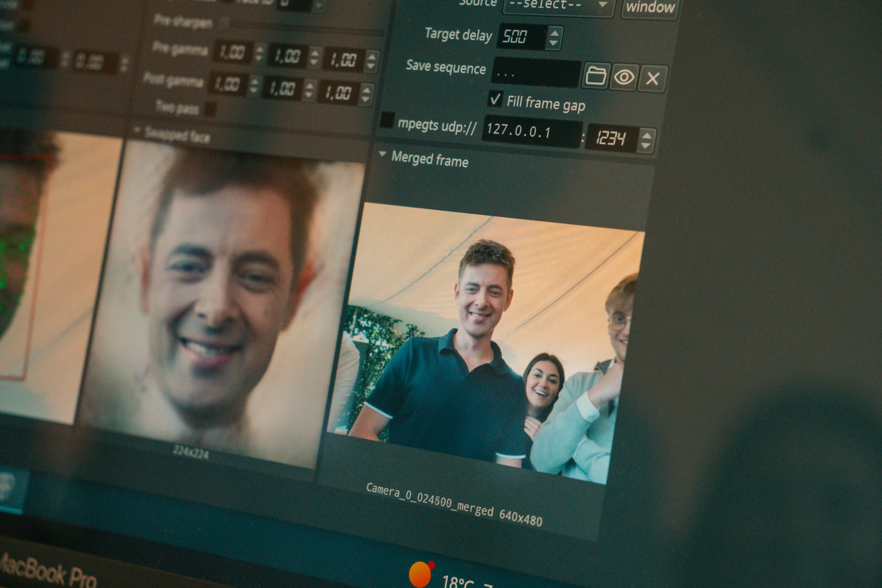The width and height of the screenshot is (882, 588).
Task: Open the Save sequence folder browser
Action: click(x=596, y=76)
